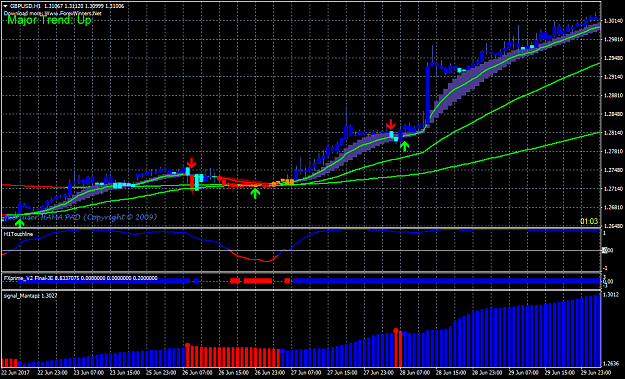Click the 27 Jun 15:00 time axis label
Screen dimensions: 625x379
pyautogui.click(x=341, y=373)
